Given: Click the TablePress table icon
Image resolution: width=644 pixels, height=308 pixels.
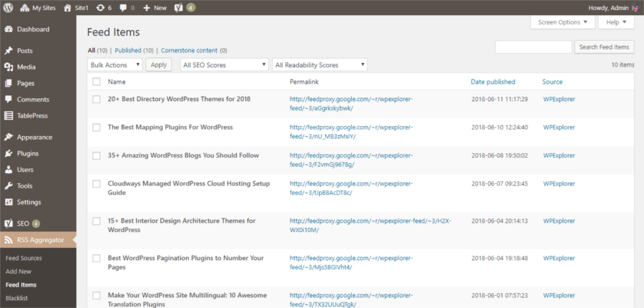Looking at the screenshot, I should (8, 115).
